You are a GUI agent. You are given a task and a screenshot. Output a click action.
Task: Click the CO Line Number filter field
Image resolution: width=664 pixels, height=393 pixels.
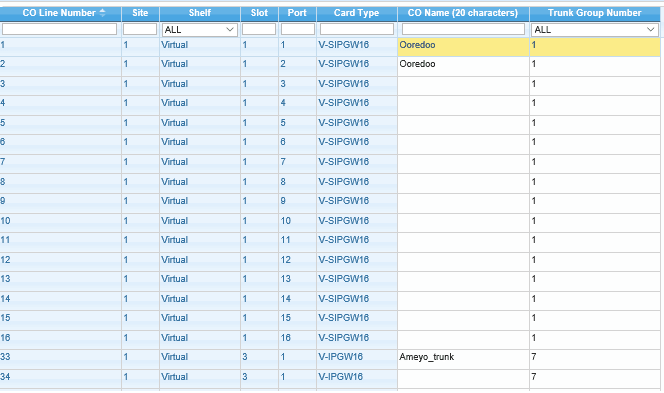click(x=59, y=29)
